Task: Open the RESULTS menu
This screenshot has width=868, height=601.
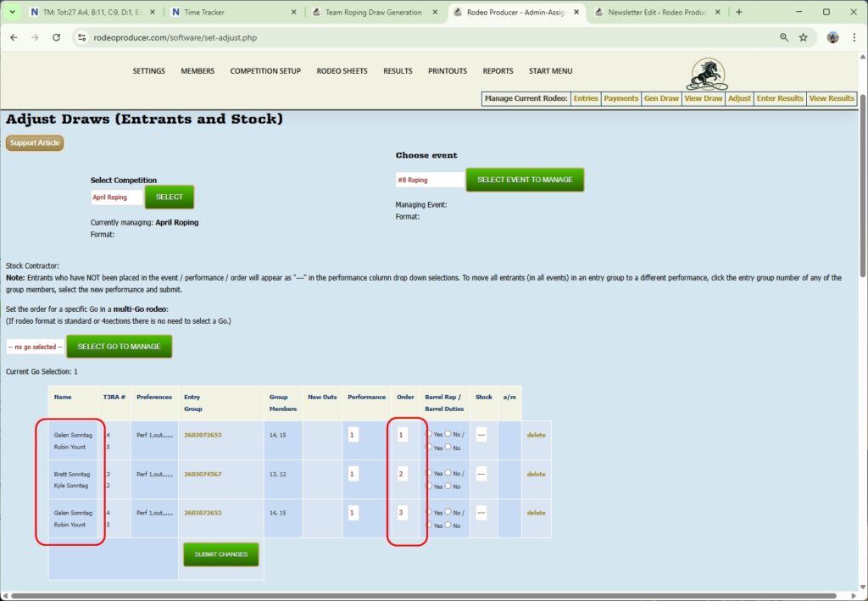Action: (398, 71)
